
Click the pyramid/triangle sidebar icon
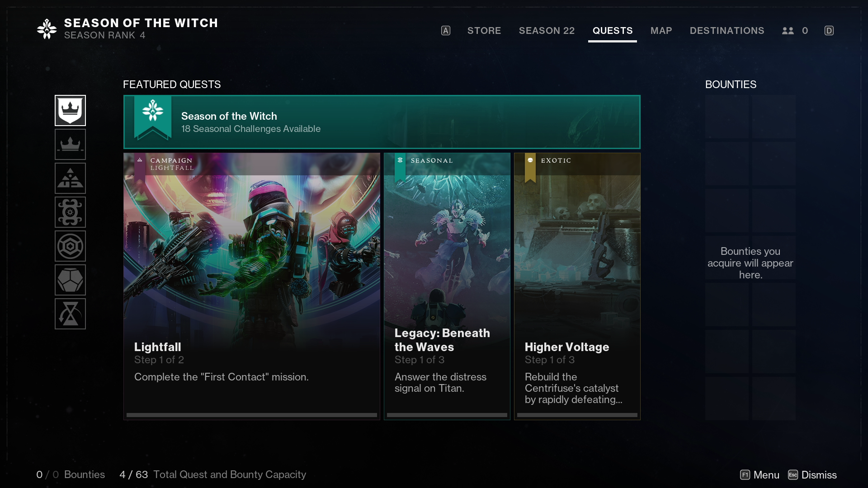(x=71, y=178)
